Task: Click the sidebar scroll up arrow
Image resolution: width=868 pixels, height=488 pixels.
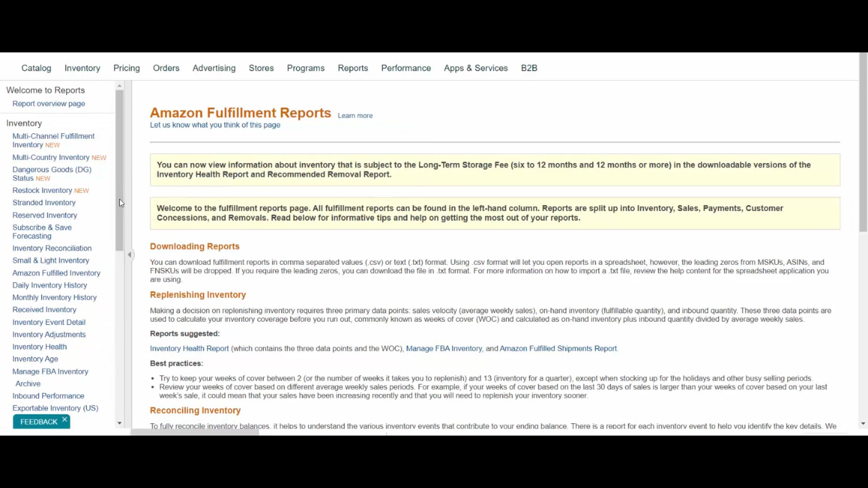Action: click(x=119, y=86)
